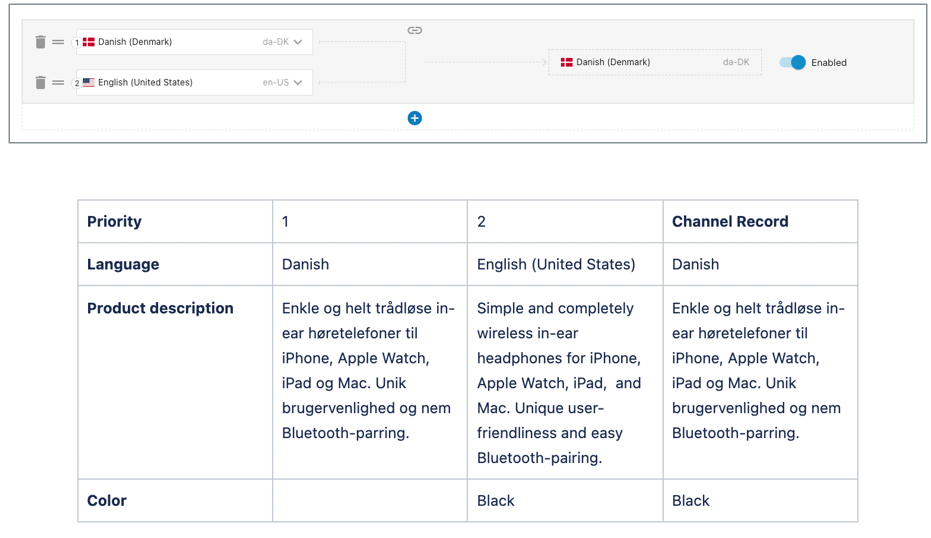Click the Black value under Channel Record

[691, 501]
